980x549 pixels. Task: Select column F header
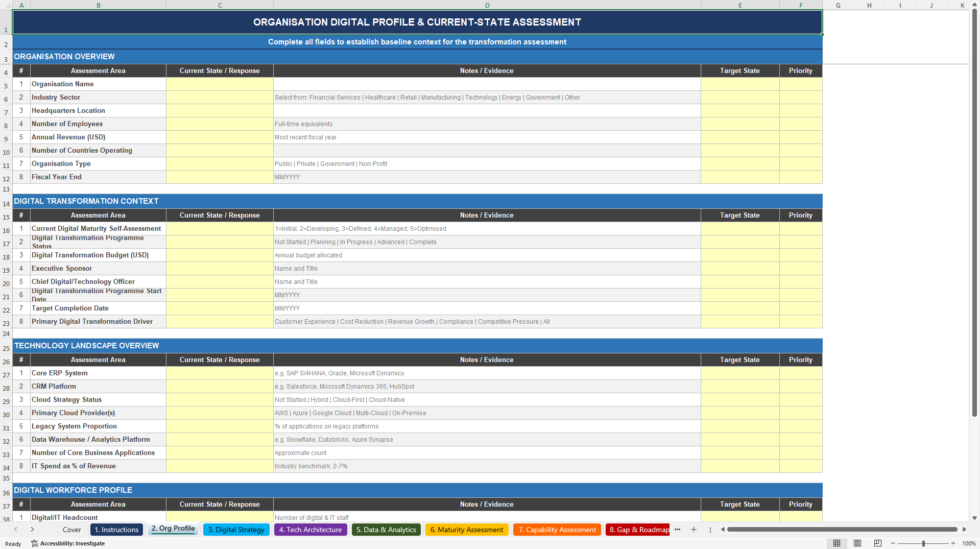pos(801,5)
